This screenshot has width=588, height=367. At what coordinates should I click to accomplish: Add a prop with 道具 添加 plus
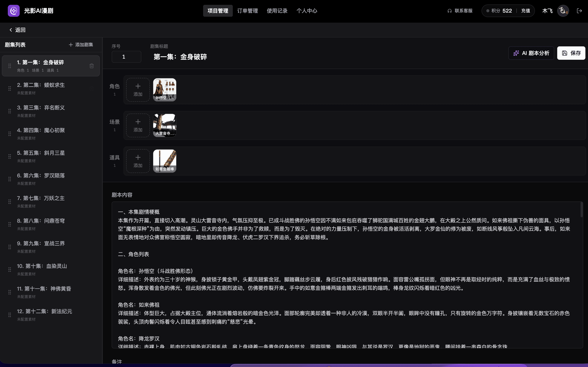pos(138,161)
